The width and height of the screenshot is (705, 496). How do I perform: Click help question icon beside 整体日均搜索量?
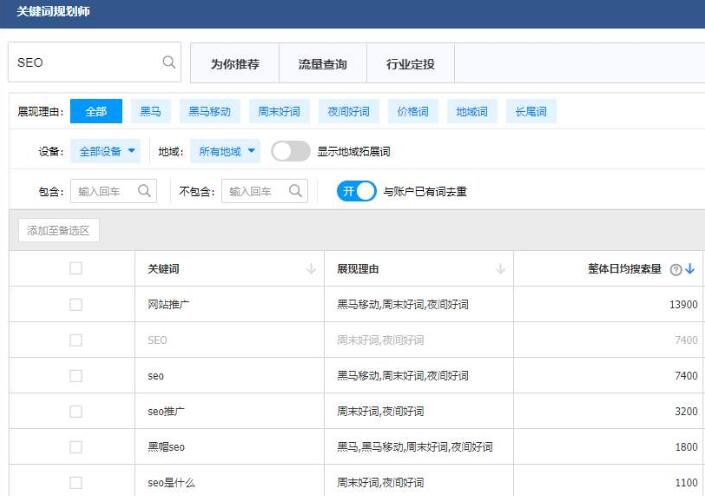pyautogui.click(x=676, y=269)
